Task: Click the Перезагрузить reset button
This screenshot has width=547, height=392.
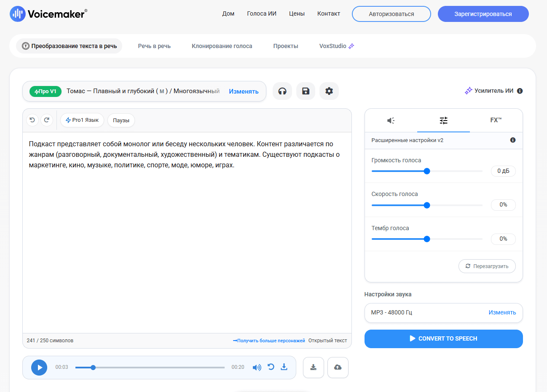Action: (x=487, y=266)
